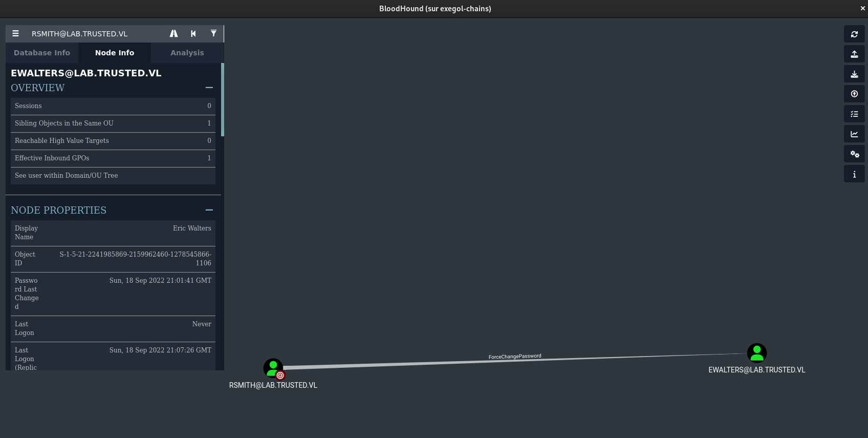Screen dimensions: 868x438
Task: Click the back step icon in search bar
Action: 193,34
